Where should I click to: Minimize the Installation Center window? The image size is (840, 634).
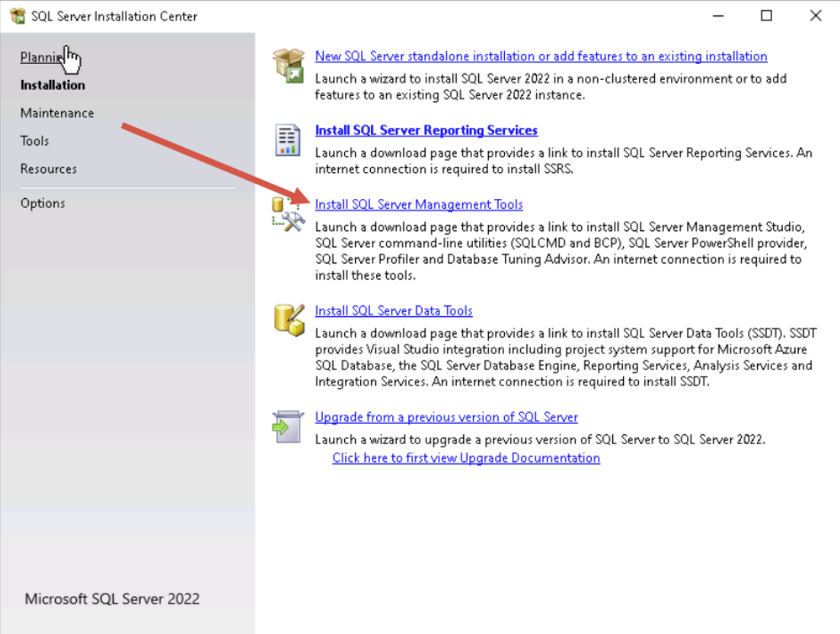718,16
